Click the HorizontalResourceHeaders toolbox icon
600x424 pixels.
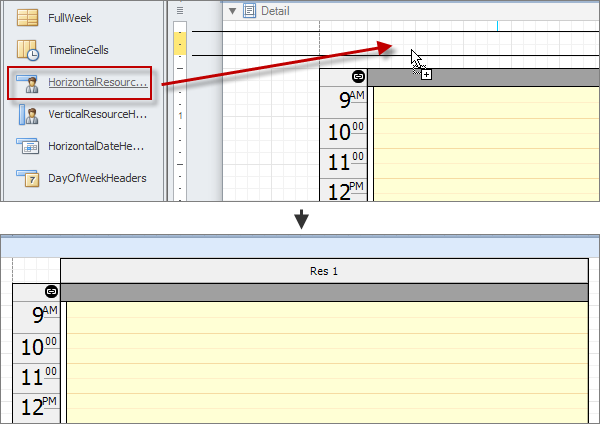coord(28,82)
